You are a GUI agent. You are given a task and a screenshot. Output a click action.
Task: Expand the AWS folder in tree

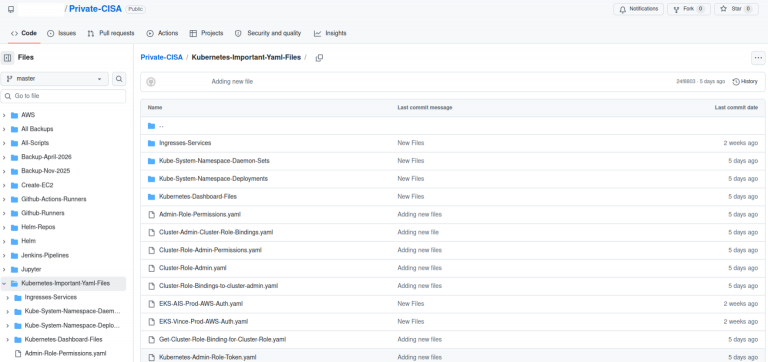(x=4, y=115)
